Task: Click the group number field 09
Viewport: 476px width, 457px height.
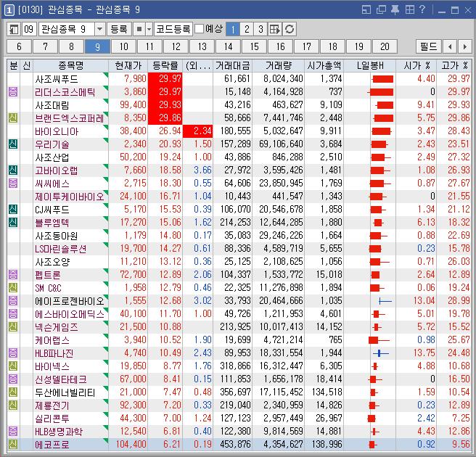Action: (29, 30)
